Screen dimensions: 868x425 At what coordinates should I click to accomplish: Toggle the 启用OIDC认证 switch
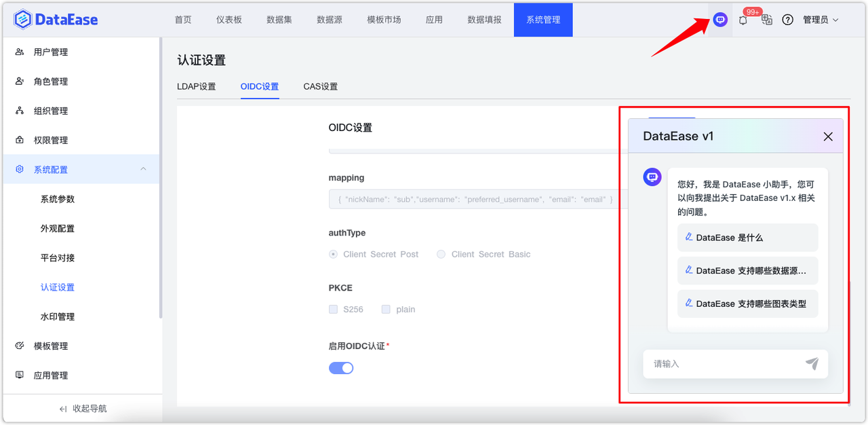pyautogui.click(x=341, y=368)
